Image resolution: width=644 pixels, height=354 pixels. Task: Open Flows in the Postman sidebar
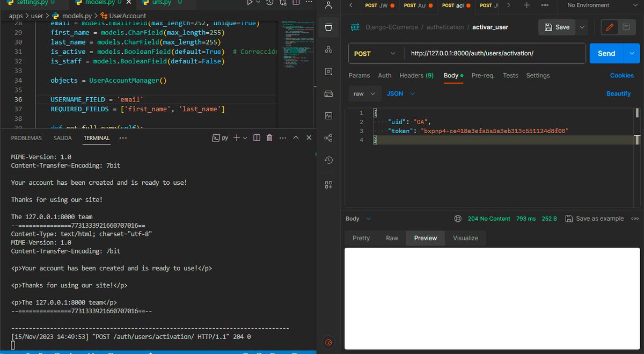coord(328,138)
